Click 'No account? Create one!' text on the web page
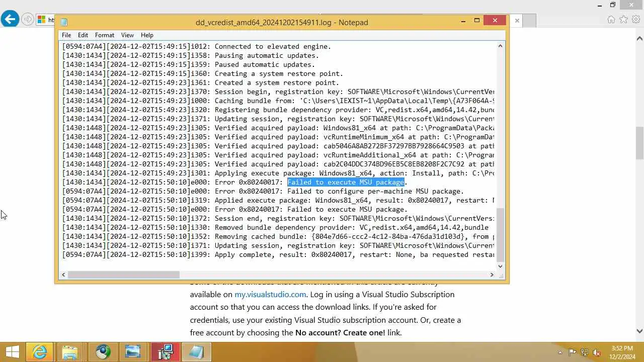The image size is (644, 362). pyautogui.click(x=340, y=332)
